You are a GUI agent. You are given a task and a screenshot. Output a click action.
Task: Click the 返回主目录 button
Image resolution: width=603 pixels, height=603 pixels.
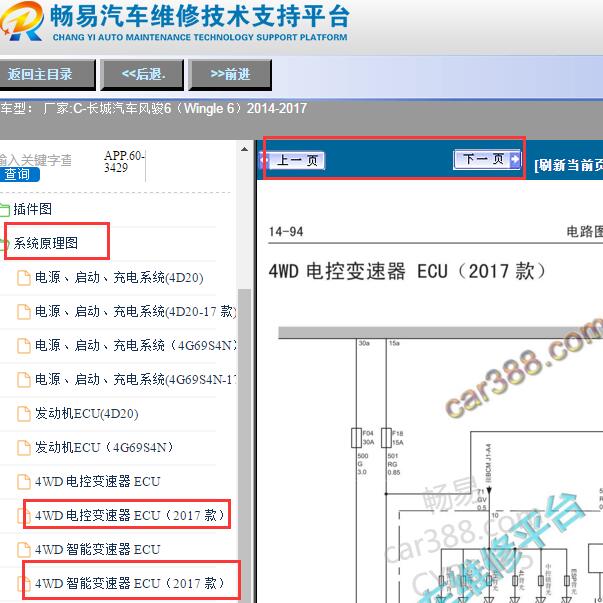tap(47, 75)
